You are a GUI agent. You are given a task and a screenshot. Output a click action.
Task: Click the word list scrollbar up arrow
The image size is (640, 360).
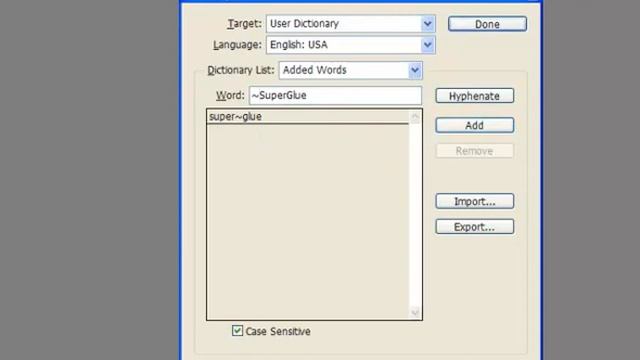click(x=415, y=117)
